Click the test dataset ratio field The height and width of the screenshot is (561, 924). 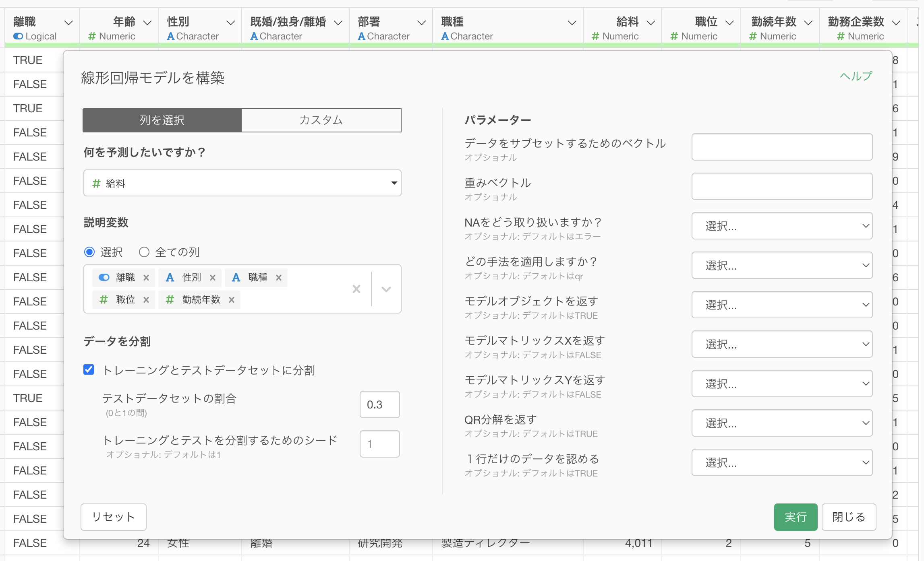coord(379,404)
